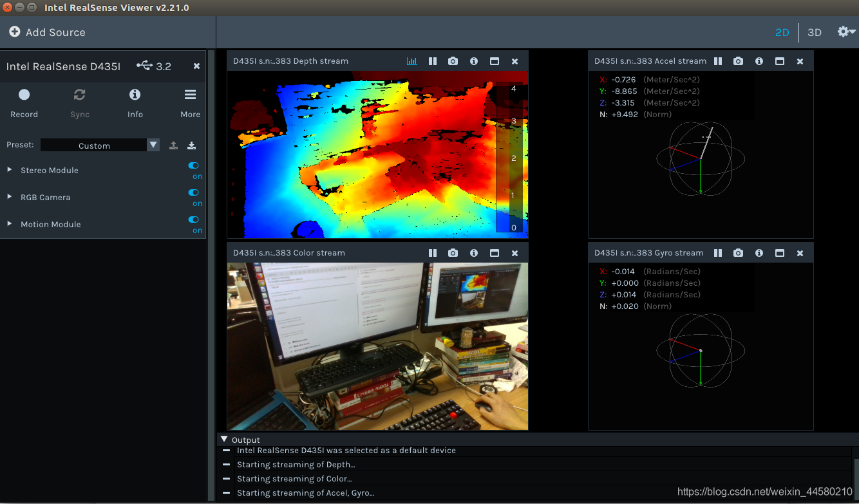Take snapshot of Color stream
859x504 pixels.
tap(453, 253)
